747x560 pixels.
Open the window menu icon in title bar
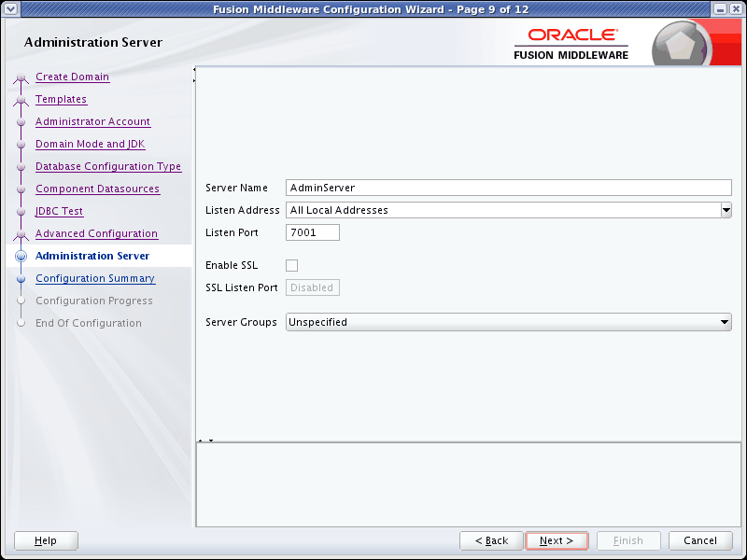(10, 8)
